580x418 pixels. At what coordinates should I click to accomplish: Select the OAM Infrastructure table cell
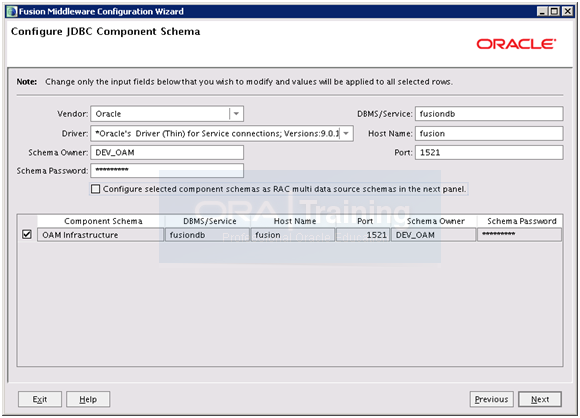coord(100,235)
